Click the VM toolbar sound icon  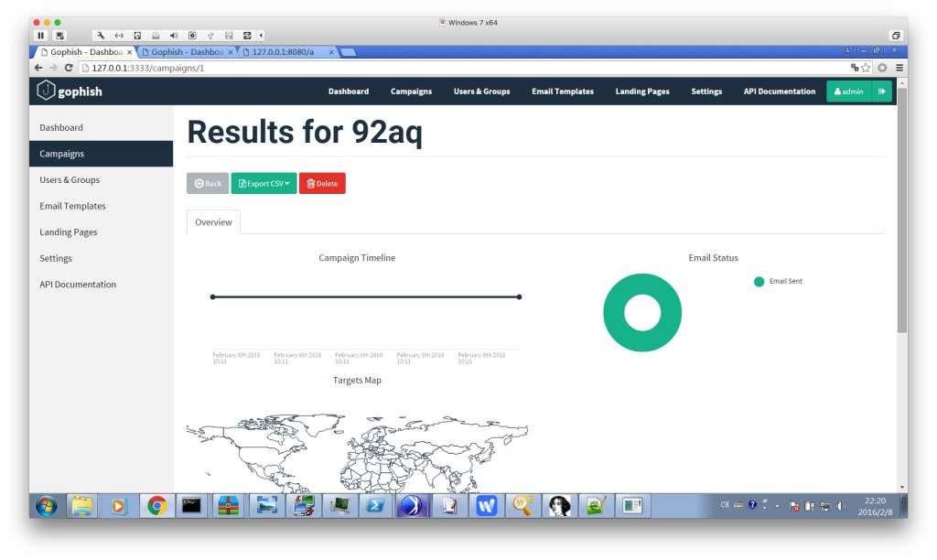point(173,36)
